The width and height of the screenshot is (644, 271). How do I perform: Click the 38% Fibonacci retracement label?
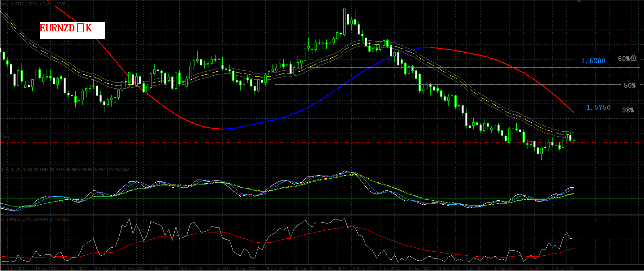click(628, 110)
